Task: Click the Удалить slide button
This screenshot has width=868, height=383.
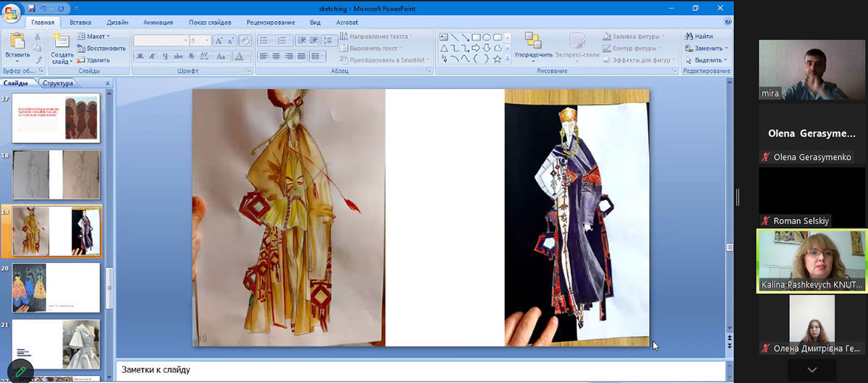Action: point(93,60)
